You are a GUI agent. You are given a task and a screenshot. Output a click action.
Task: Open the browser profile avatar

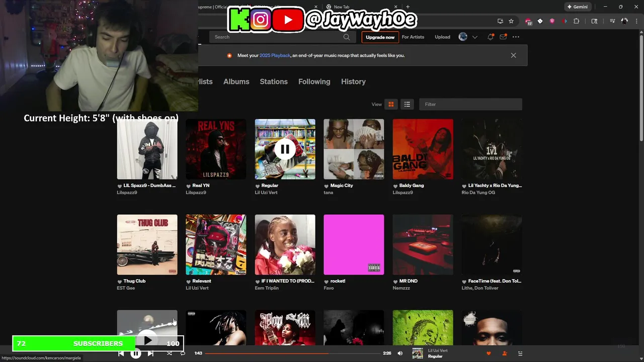click(624, 21)
